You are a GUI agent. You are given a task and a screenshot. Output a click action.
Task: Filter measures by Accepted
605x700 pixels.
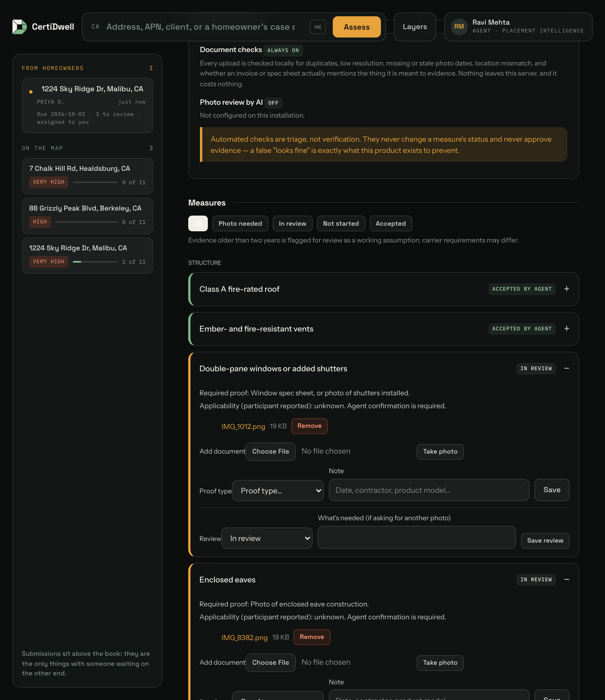tap(391, 223)
